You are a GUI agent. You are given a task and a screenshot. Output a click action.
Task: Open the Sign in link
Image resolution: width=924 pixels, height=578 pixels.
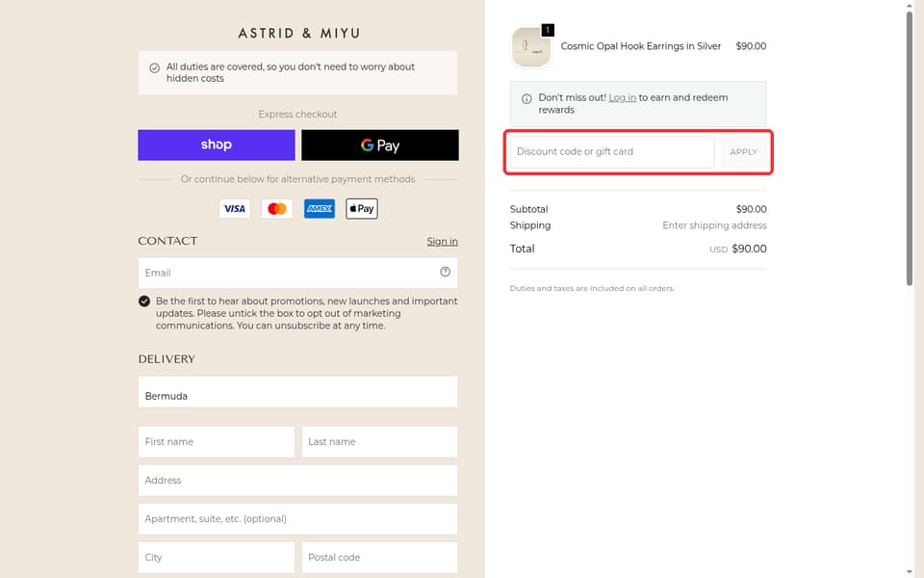pyautogui.click(x=442, y=241)
